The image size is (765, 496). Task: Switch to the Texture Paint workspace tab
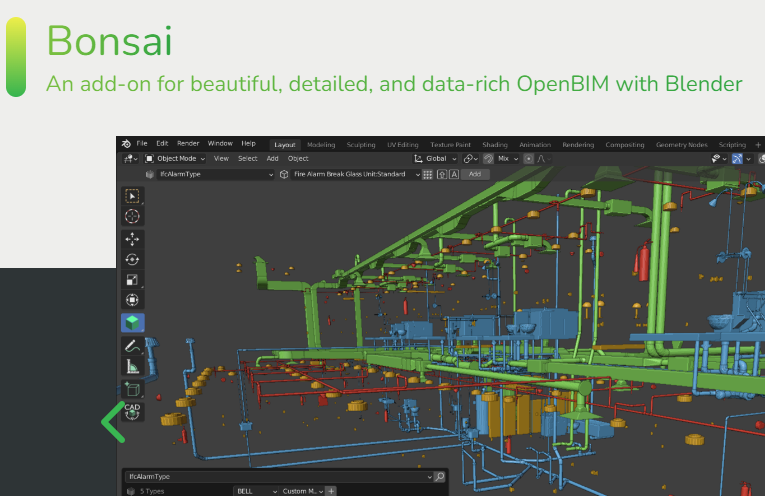click(x=450, y=145)
